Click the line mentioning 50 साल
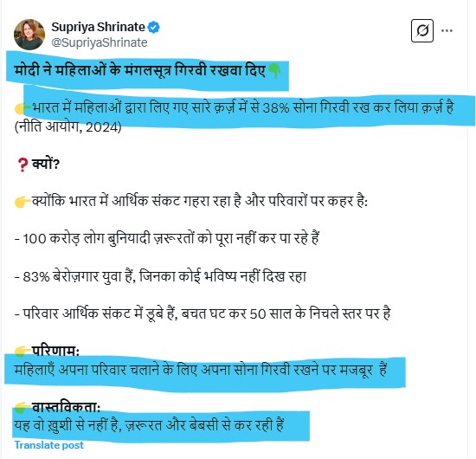 pos(203,314)
